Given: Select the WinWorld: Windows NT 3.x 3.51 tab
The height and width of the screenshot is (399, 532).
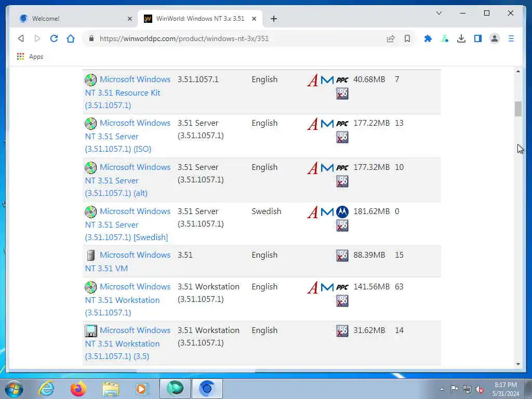Looking at the screenshot, I should click(x=200, y=19).
